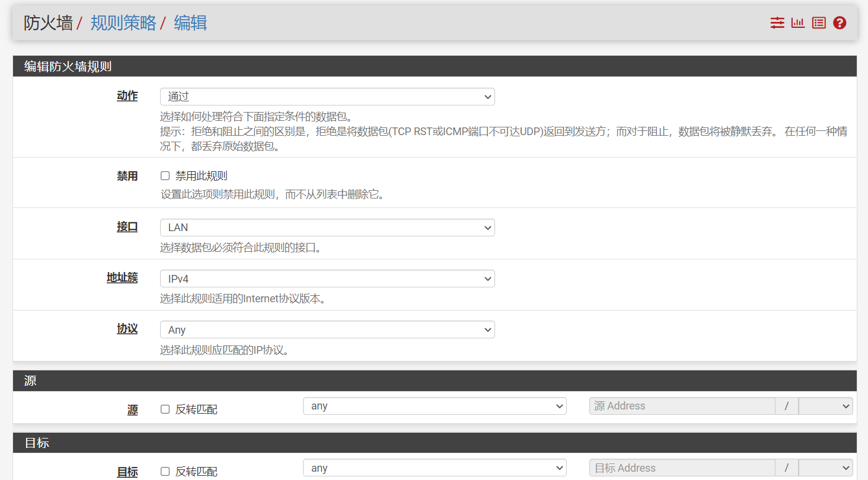Open the 防火墙 breadcrumb link
868x480 pixels.
click(48, 23)
